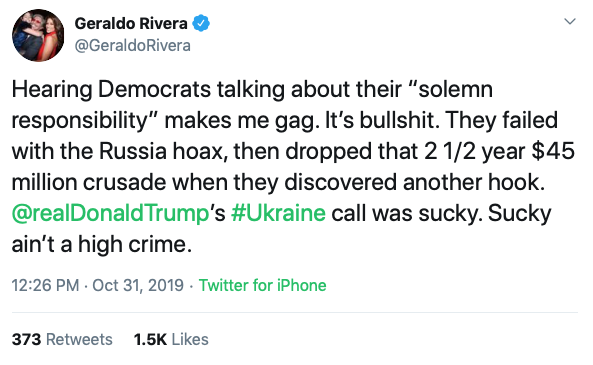Open the #Ukraine hashtag
Viewport: 593px width, 365px height.
click(x=278, y=213)
